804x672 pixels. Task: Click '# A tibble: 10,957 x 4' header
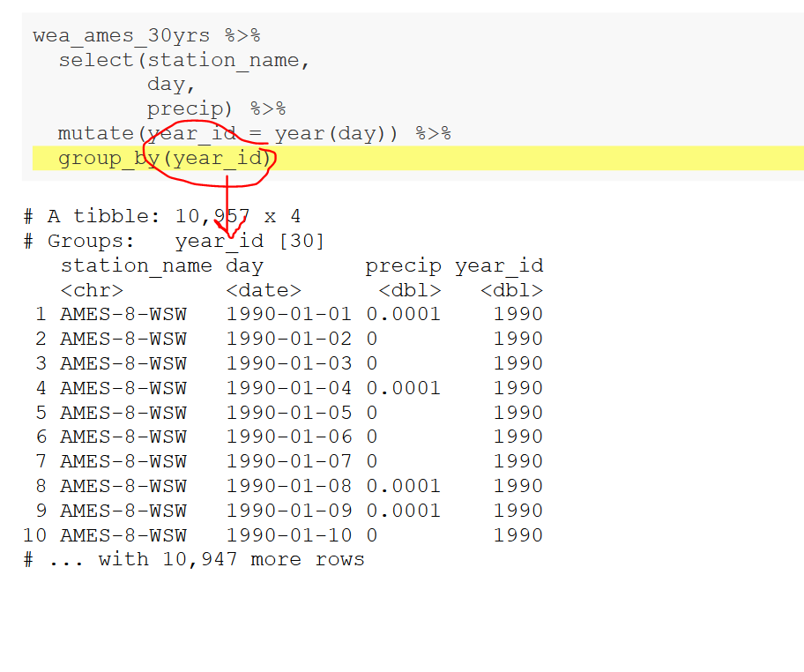[x=162, y=216]
